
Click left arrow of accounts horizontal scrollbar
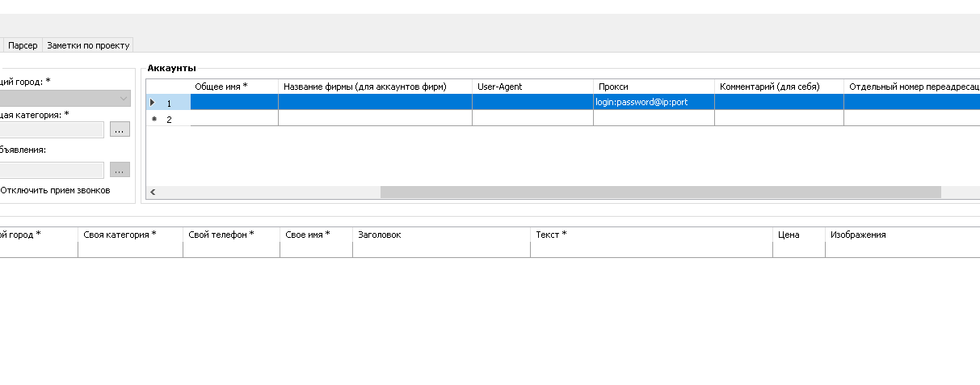coord(153,192)
